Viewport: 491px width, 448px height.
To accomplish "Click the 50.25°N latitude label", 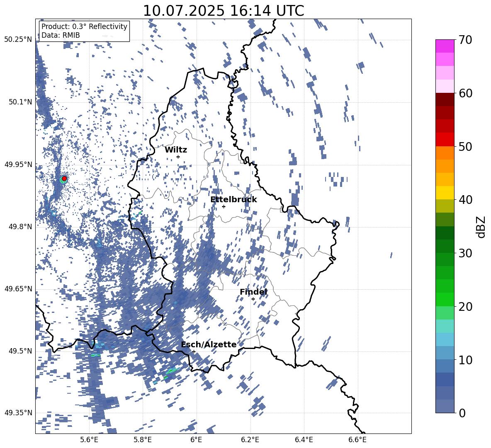I will (18, 40).
